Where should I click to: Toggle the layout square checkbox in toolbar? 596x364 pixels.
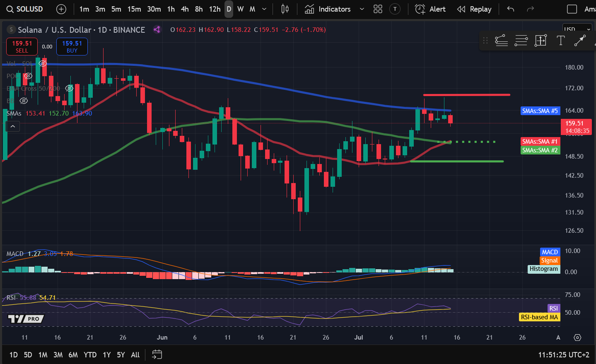click(x=572, y=9)
